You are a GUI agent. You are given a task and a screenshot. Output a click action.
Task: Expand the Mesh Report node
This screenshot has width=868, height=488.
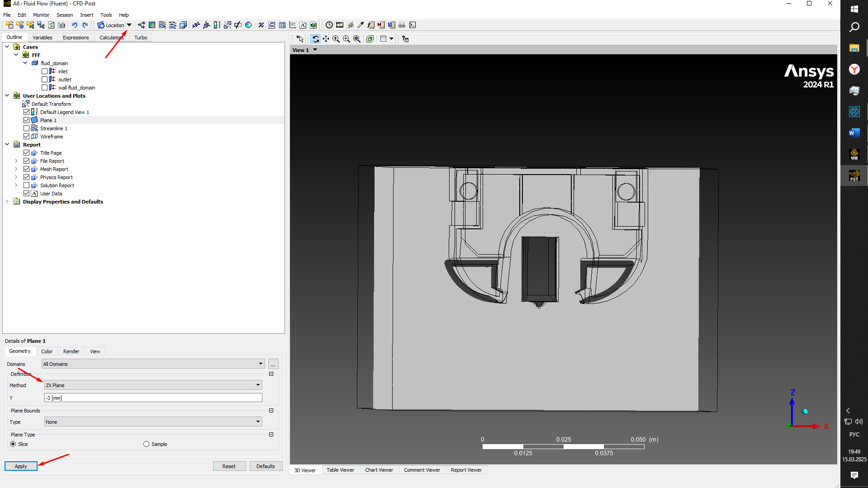click(16, 169)
